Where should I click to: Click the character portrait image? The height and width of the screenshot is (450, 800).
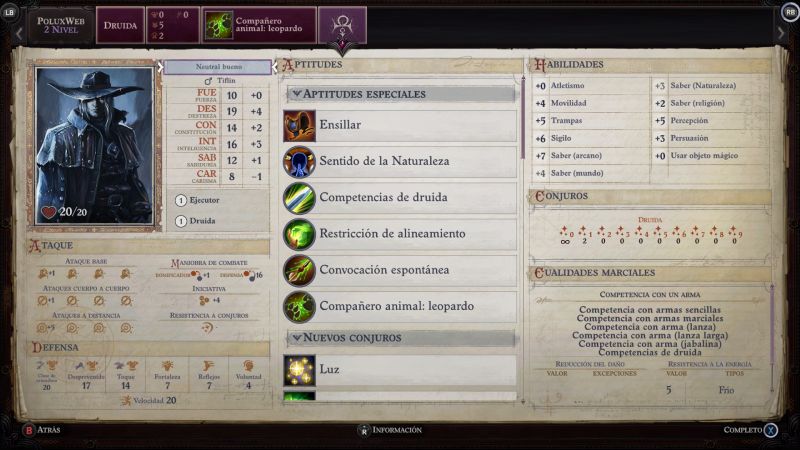click(94, 145)
